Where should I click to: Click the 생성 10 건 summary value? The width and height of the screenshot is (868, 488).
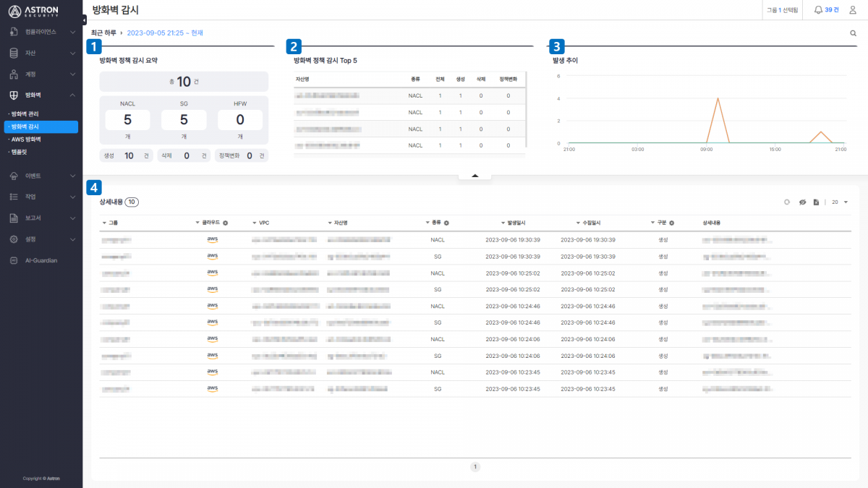click(127, 155)
